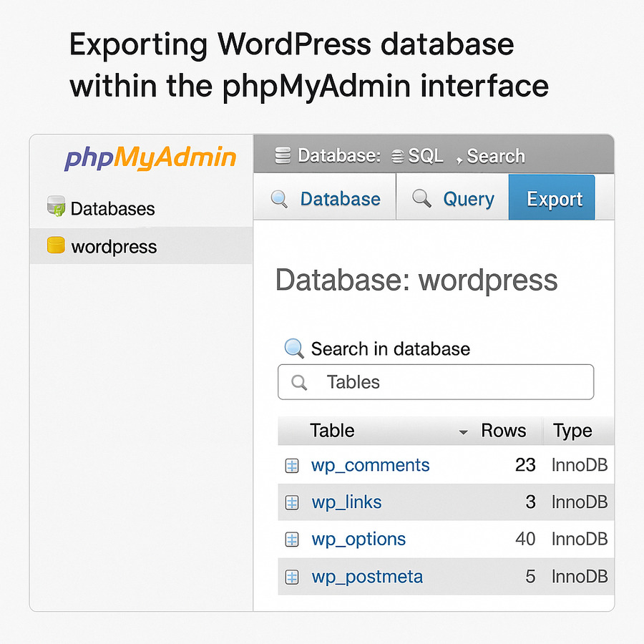Click the magnifier icon on Database tab

pyautogui.click(x=279, y=199)
